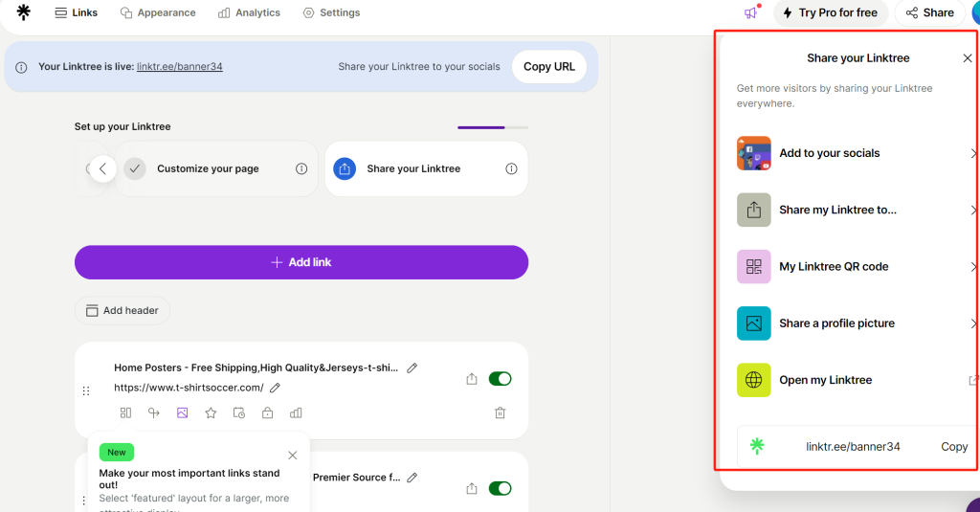The width and height of the screenshot is (980, 512).
Task: Select the Customize your page step
Action: click(x=216, y=168)
